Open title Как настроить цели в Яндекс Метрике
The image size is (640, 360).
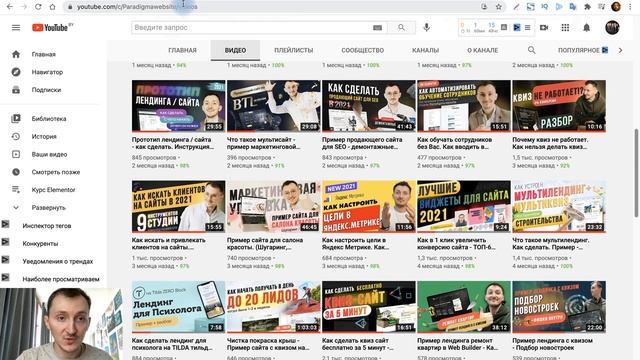point(356,244)
